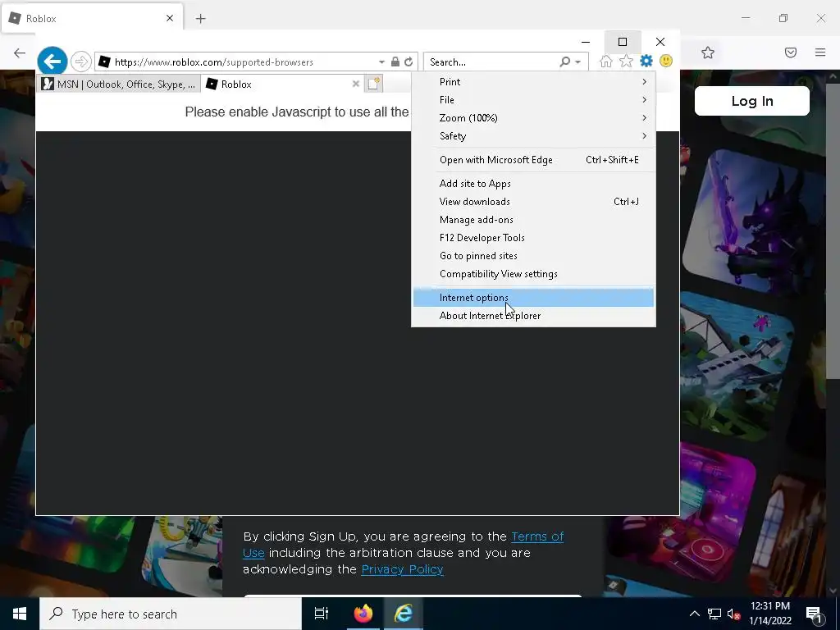Viewport: 840px width, 630px height.
Task: Click the IE home icon
Action: pyautogui.click(x=606, y=61)
